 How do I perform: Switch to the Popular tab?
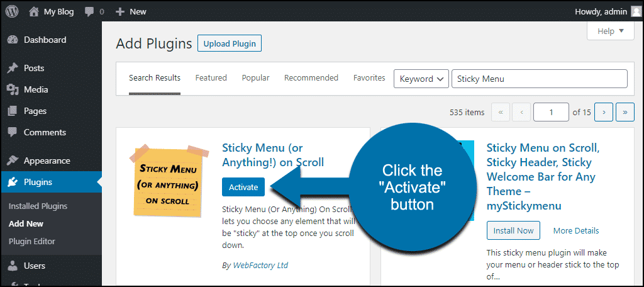pyautogui.click(x=255, y=77)
